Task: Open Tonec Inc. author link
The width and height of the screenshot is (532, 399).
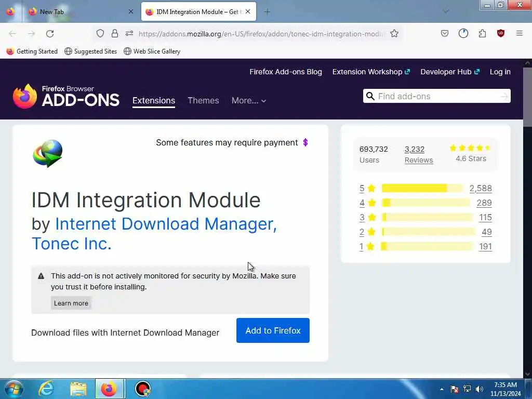Action: [x=72, y=244]
